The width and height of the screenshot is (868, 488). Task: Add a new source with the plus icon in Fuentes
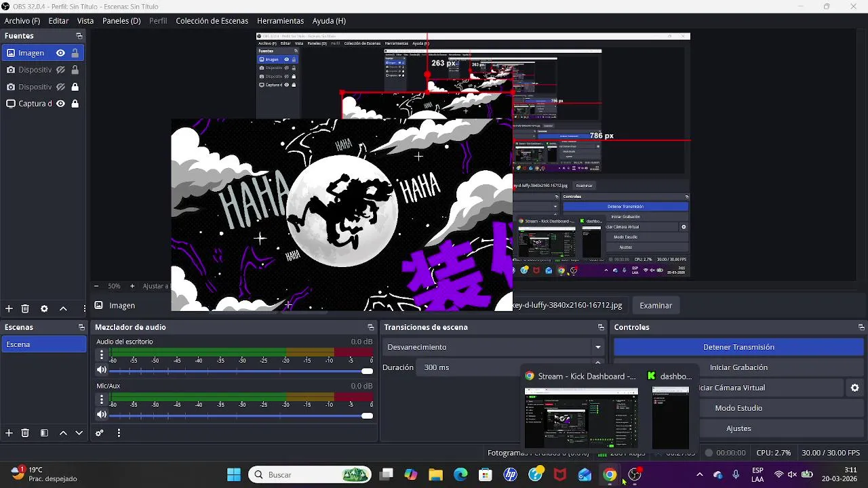coord(9,308)
